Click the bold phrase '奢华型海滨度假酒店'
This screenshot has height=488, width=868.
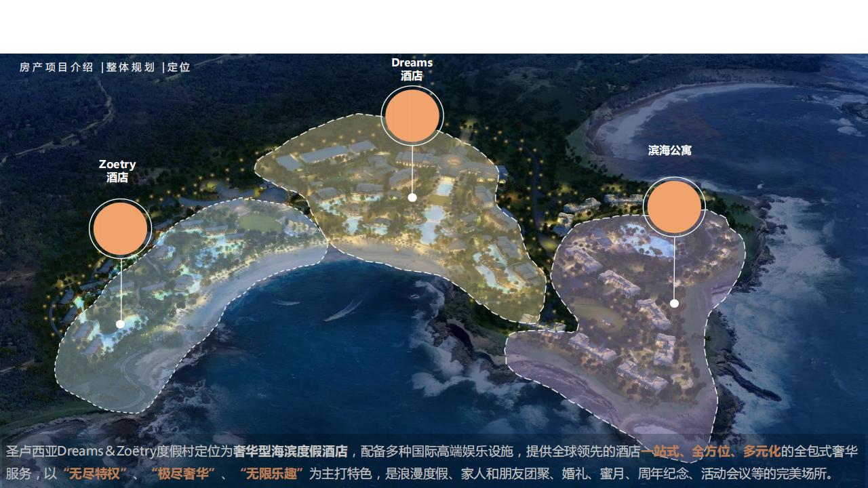click(x=290, y=451)
